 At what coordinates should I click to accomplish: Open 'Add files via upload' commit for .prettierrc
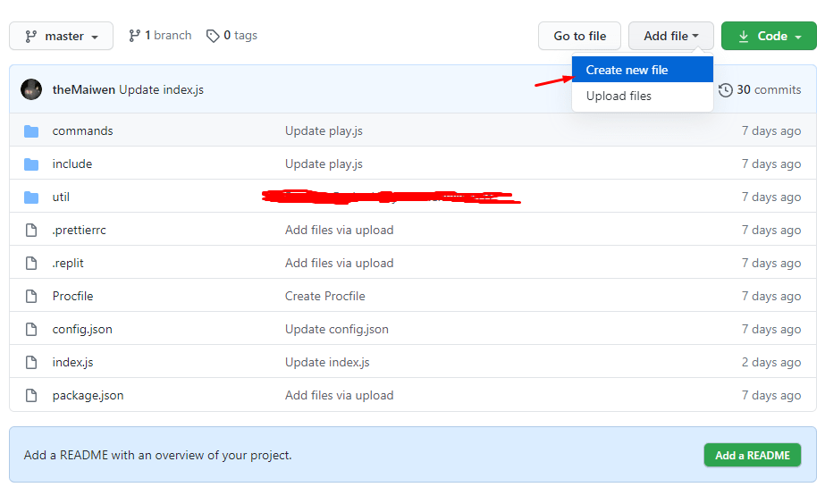pyautogui.click(x=340, y=230)
